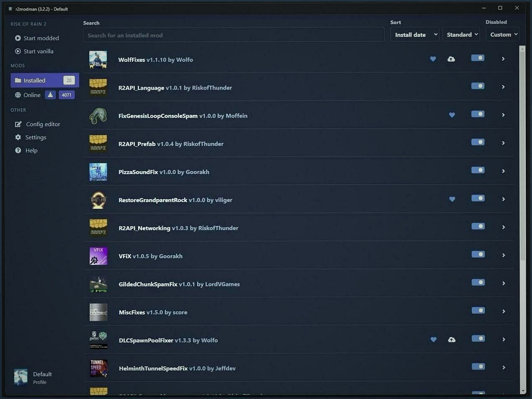Click the MiscFixes mod icon
This screenshot has width=532, height=399.
pyautogui.click(x=98, y=312)
